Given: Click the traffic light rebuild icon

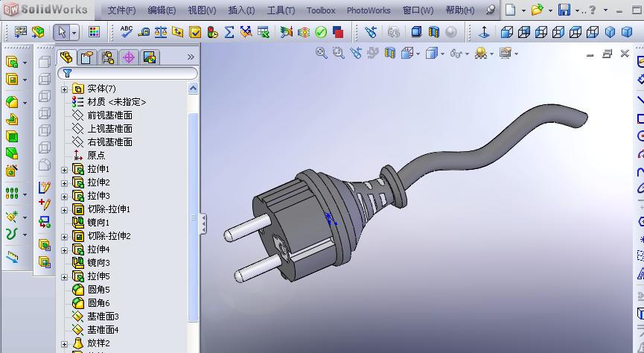Looking at the screenshot, I should click(x=212, y=32).
